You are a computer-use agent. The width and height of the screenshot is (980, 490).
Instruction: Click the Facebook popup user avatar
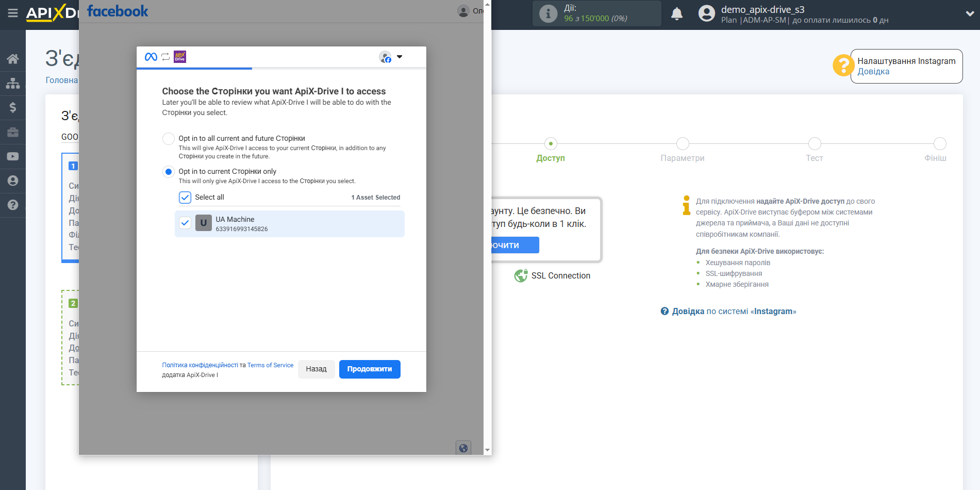click(x=463, y=11)
